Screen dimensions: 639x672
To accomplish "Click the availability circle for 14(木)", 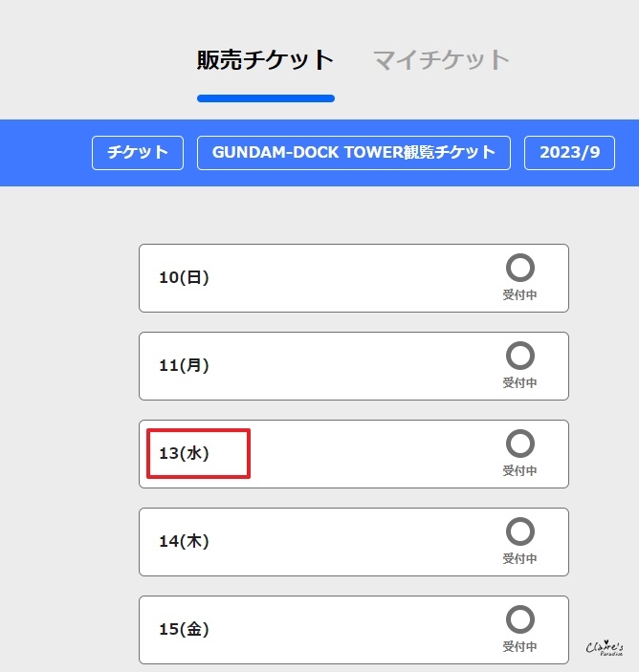I will click(x=519, y=531).
